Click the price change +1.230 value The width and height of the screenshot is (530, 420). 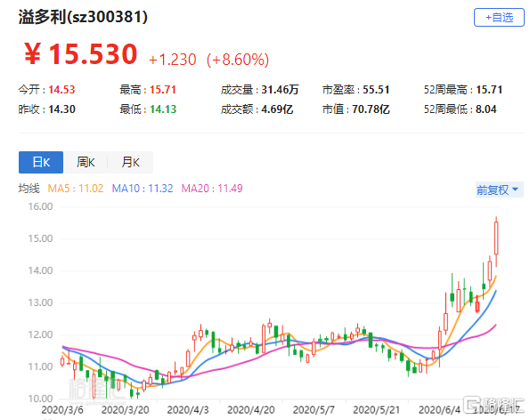(173, 60)
